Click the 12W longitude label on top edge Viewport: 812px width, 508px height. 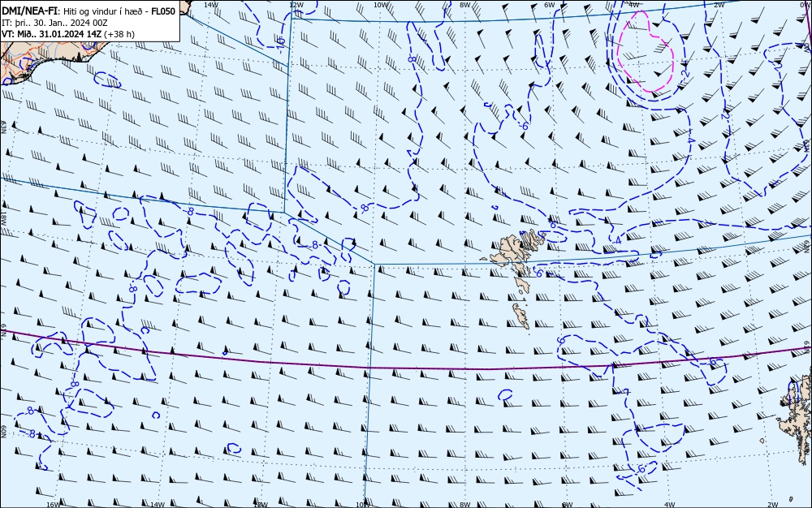[x=296, y=5]
